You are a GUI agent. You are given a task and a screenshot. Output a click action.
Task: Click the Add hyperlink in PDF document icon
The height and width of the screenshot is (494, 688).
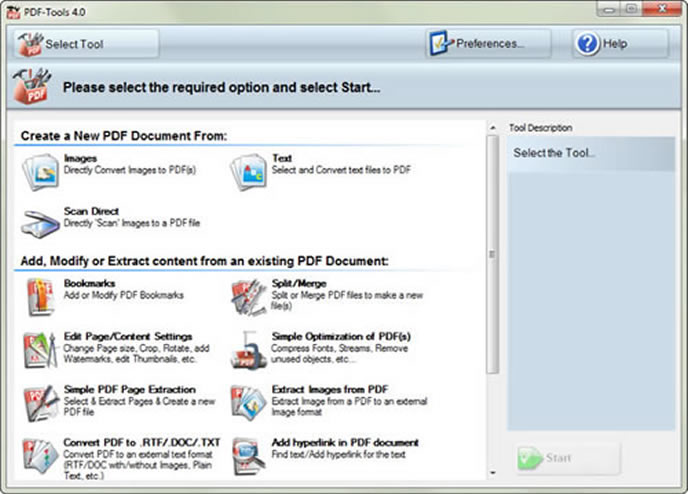(x=248, y=456)
